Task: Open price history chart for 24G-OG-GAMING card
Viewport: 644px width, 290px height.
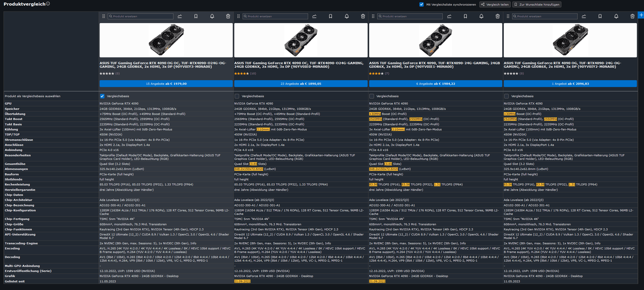Action: pyautogui.click(x=584, y=16)
